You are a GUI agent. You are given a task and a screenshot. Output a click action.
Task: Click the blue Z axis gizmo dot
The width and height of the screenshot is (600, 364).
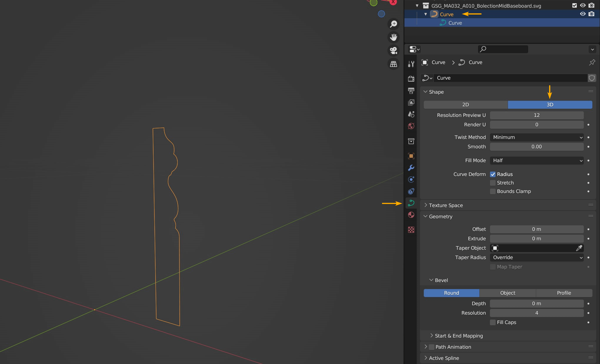[x=381, y=14]
